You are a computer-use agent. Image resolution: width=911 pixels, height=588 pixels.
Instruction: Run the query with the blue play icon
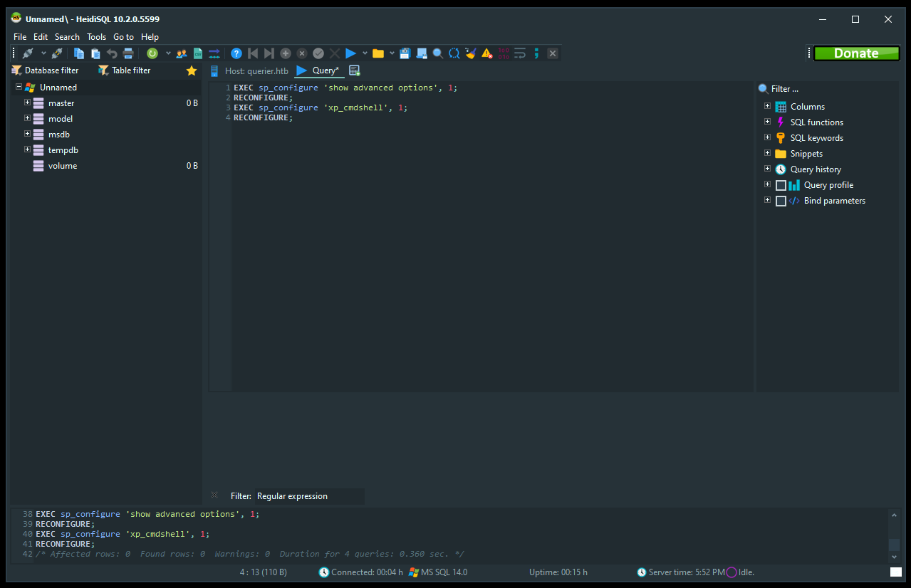350,53
